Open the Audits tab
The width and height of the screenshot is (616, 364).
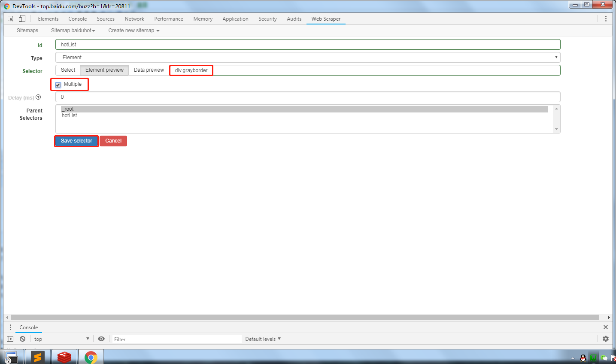pos(294,19)
